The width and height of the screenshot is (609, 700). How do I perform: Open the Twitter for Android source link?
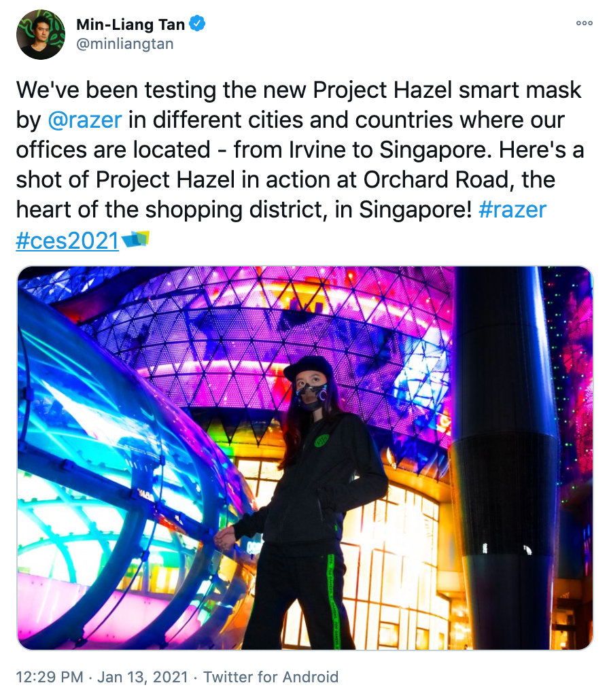click(x=271, y=677)
